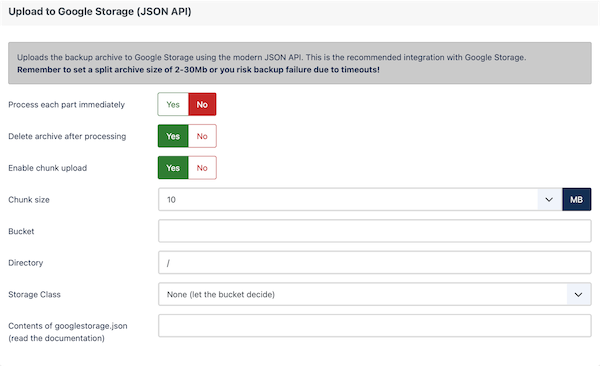Open the Storage Class dropdown
Viewport: 600px width, 366px height.
(375, 294)
